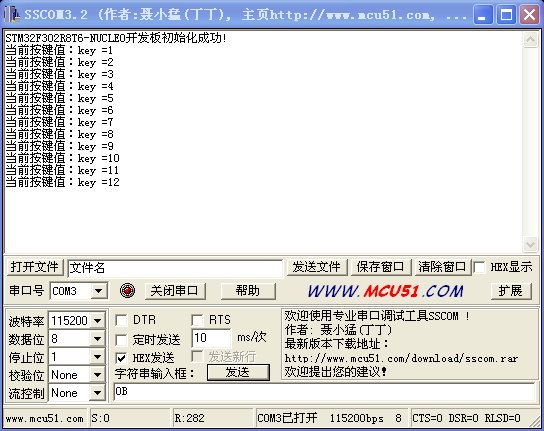Click the 保存窗口 button
The width and height of the screenshot is (544, 431).
coord(380,267)
